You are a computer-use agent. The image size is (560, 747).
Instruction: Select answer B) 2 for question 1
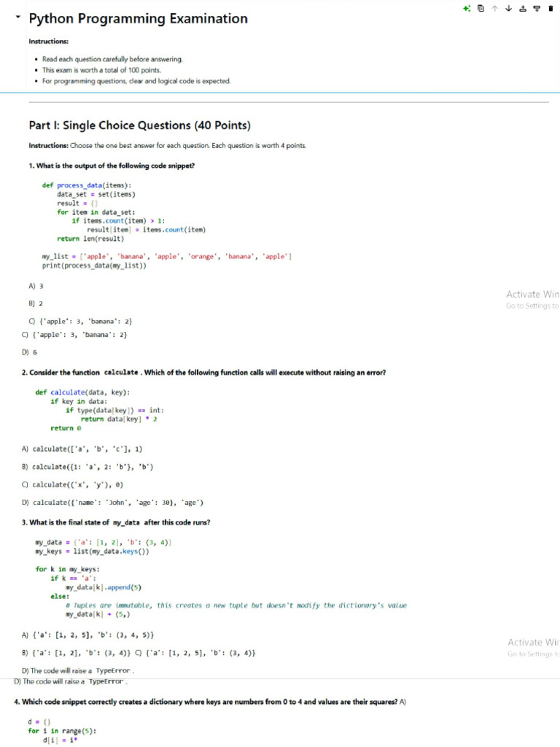pyautogui.click(x=36, y=303)
